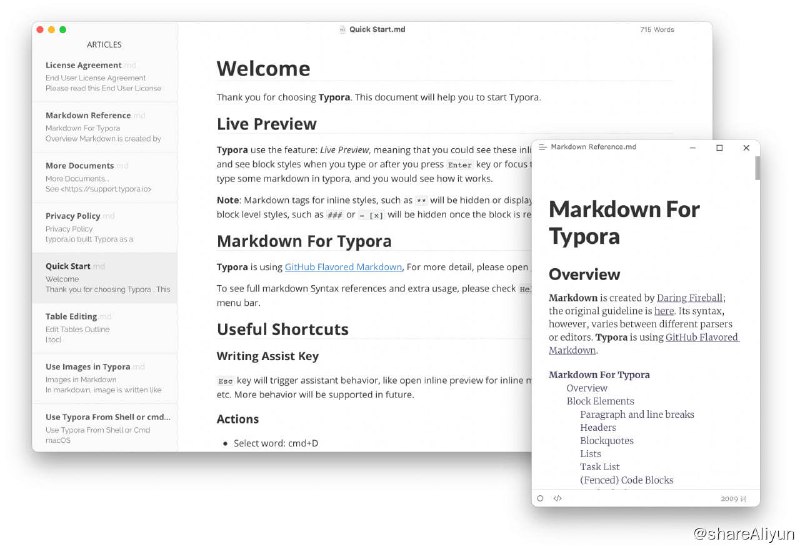Viewport: 800px width, 549px height.
Task: Open the hamburger menu in Markdown Reference window
Action: click(543, 148)
